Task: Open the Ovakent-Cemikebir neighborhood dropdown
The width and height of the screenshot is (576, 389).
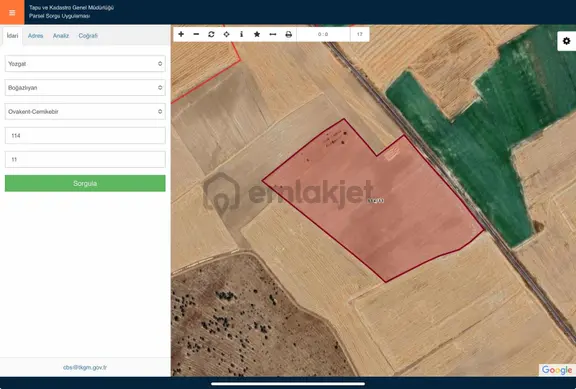Action: click(x=85, y=111)
